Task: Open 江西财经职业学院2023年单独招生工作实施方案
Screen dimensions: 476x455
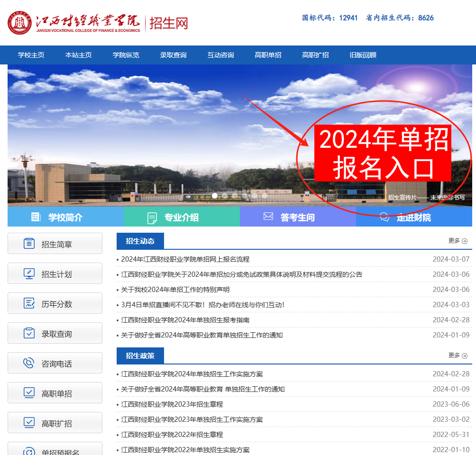Action: (x=192, y=419)
